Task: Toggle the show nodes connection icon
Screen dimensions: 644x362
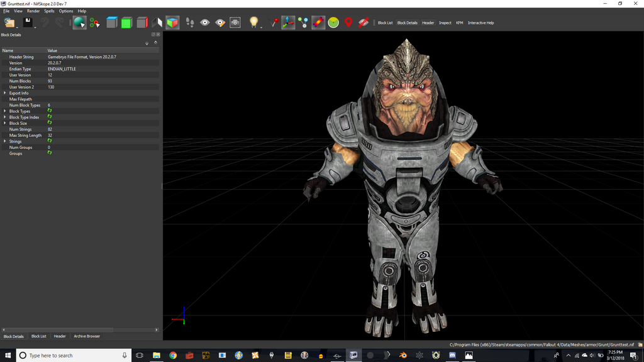Action: tap(303, 23)
